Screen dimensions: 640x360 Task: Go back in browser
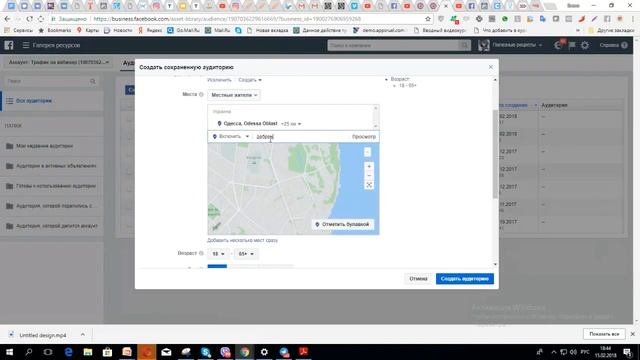(7, 19)
